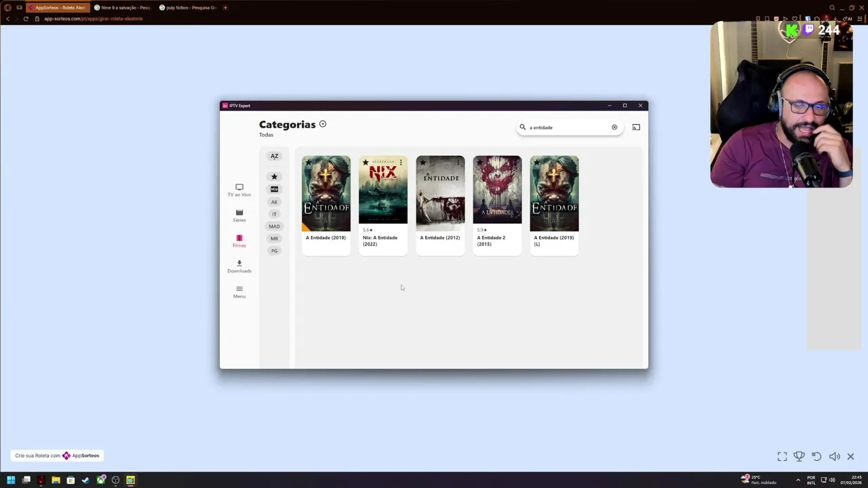This screenshot has width=868, height=488.
Task: Clear the search text with X icon
Action: (614, 127)
